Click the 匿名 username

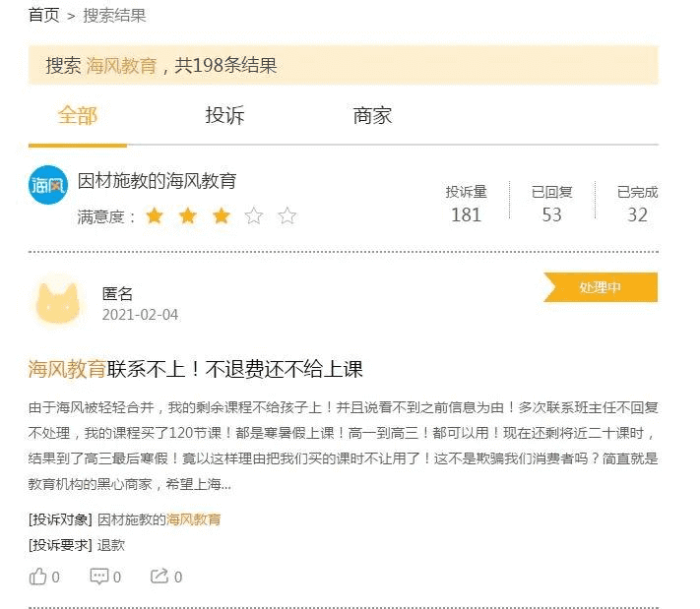[117, 293]
